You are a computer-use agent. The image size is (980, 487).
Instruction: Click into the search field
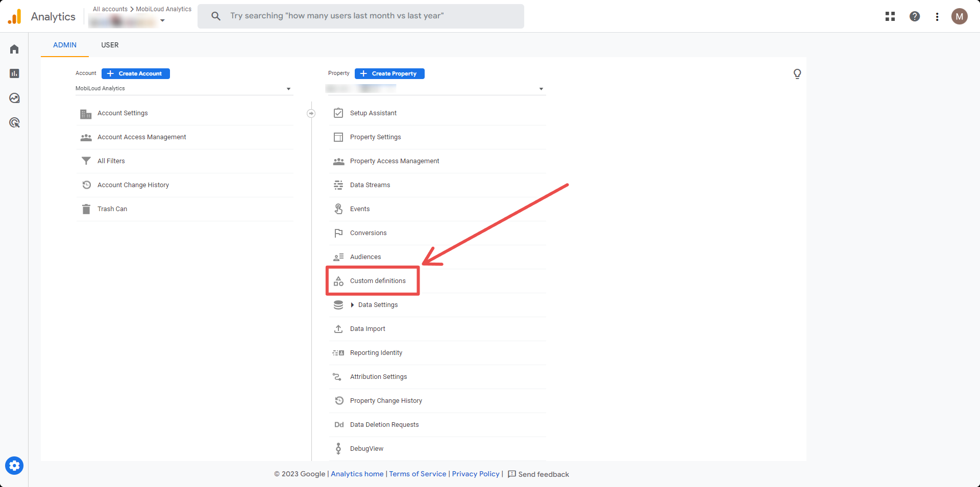pyautogui.click(x=361, y=16)
